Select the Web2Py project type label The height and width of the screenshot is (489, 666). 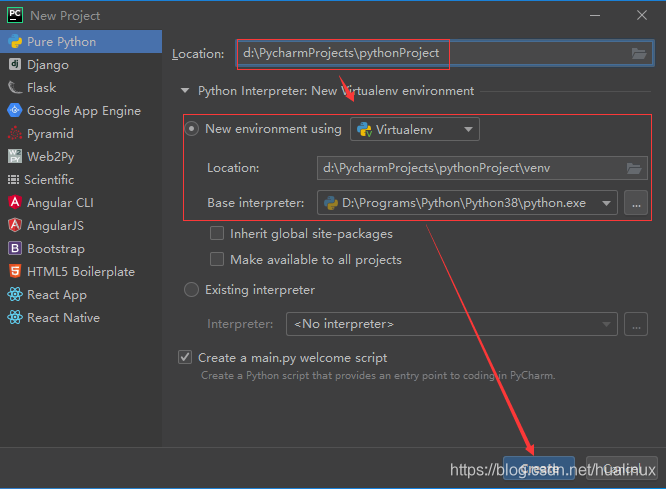coord(51,157)
